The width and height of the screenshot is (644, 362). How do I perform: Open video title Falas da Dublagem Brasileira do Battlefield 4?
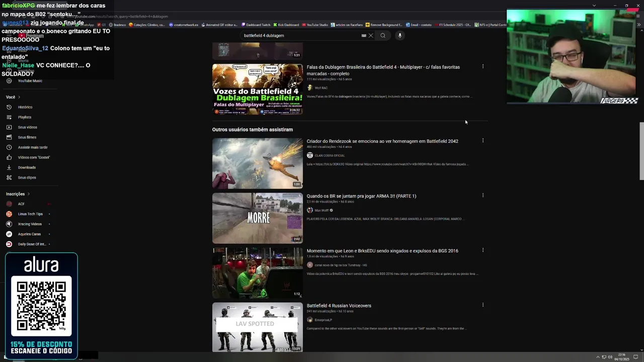[x=383, y=70]
